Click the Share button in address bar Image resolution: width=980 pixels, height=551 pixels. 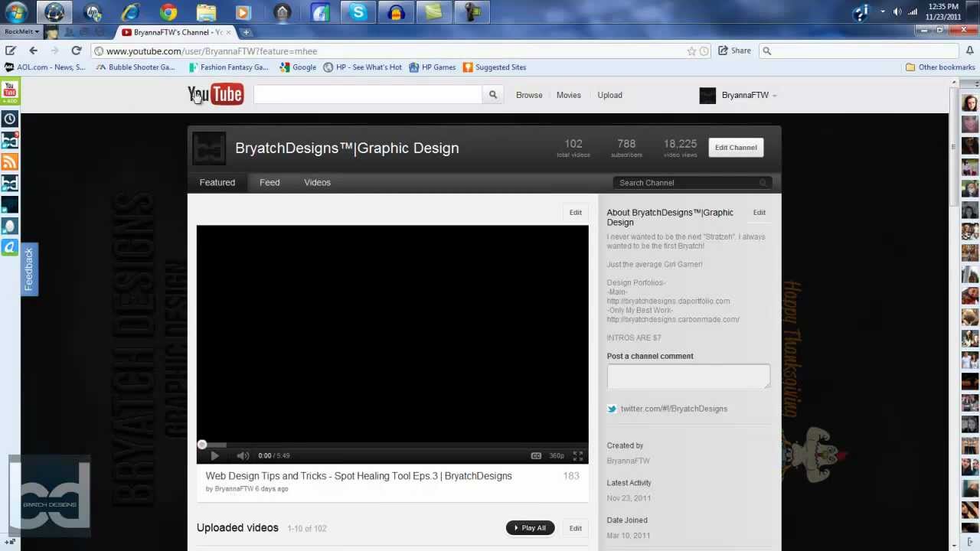[734, 51]
